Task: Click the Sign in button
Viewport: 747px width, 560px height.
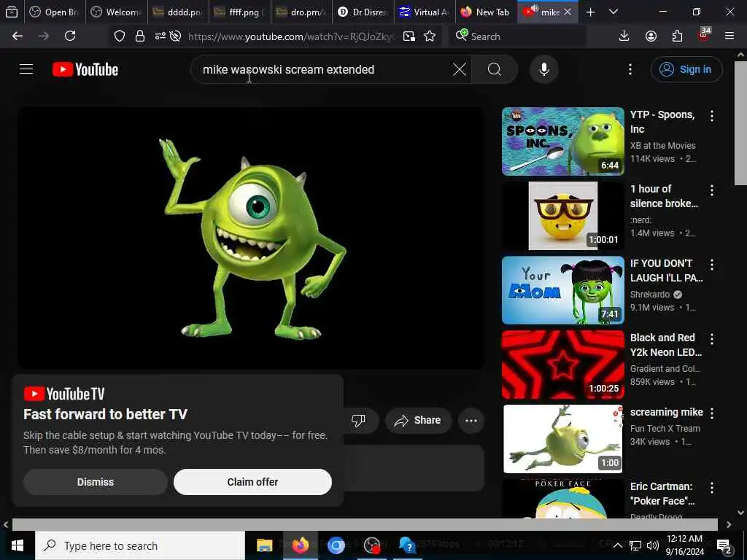Action: [x=686, y=69]
